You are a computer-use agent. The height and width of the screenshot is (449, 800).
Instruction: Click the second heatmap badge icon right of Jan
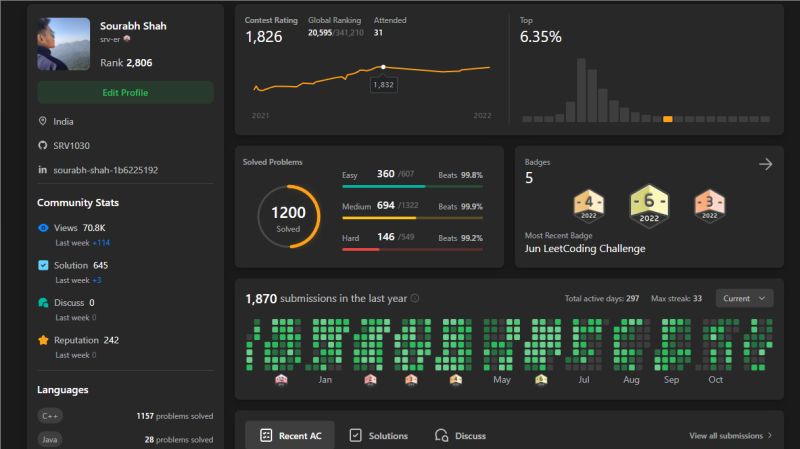[x=411, y=380]
